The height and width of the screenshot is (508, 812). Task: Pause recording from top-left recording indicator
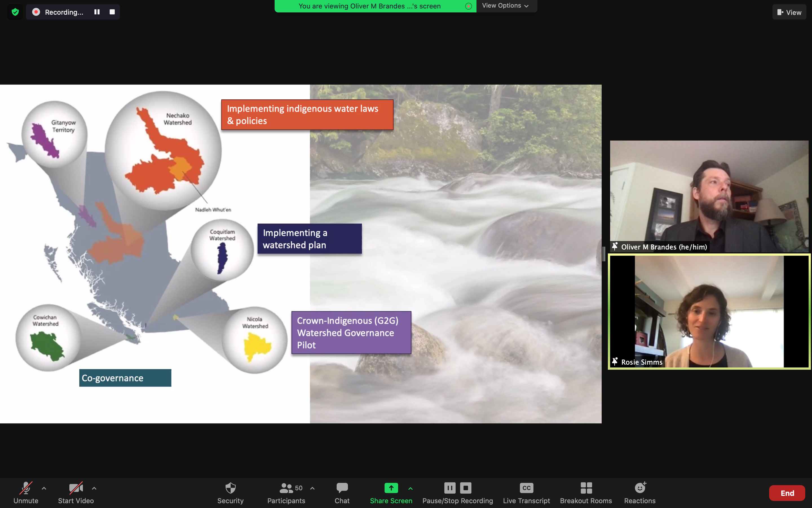click(x=97, y=12)
